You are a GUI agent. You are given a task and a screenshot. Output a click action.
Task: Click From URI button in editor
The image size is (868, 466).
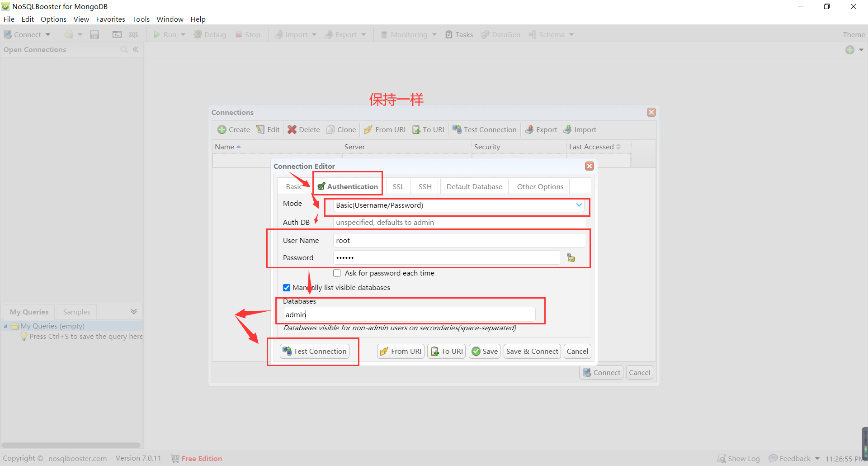[x=401, y=351]
